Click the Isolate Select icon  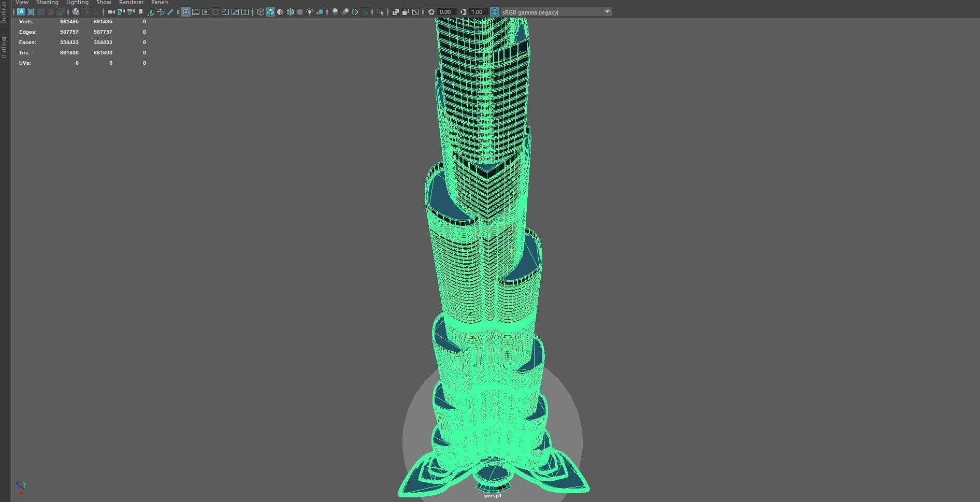[x=380, y=11]
